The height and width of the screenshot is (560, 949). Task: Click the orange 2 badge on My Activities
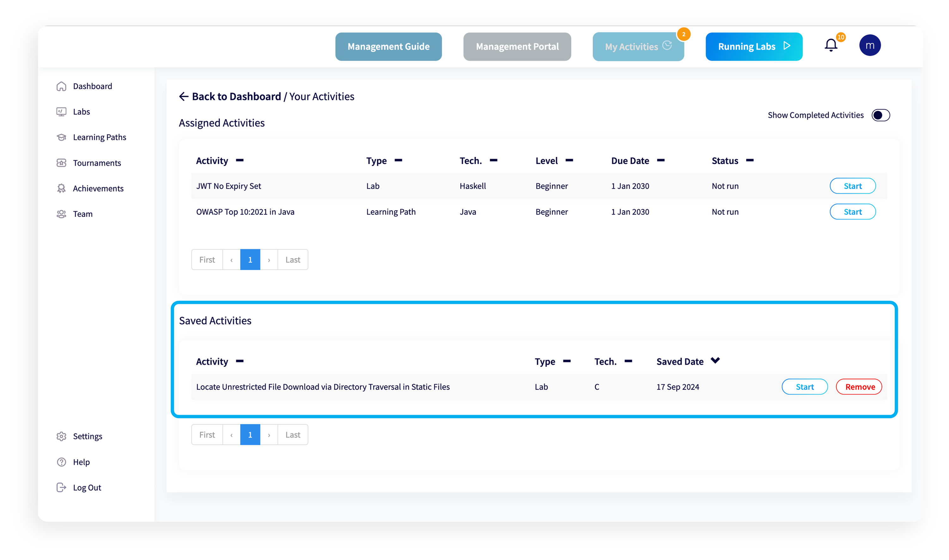(683, 34)
